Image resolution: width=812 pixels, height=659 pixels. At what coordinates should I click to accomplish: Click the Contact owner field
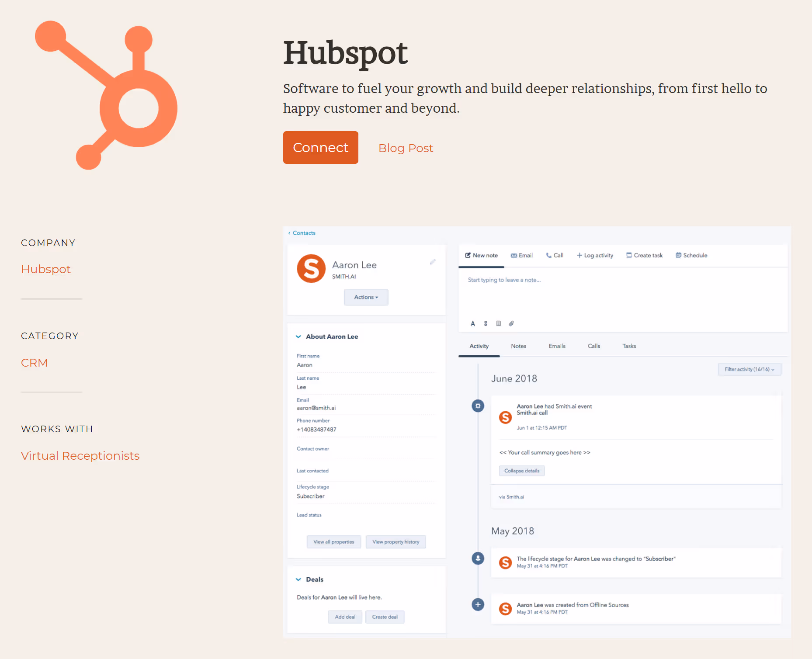(x=366, y=450)
